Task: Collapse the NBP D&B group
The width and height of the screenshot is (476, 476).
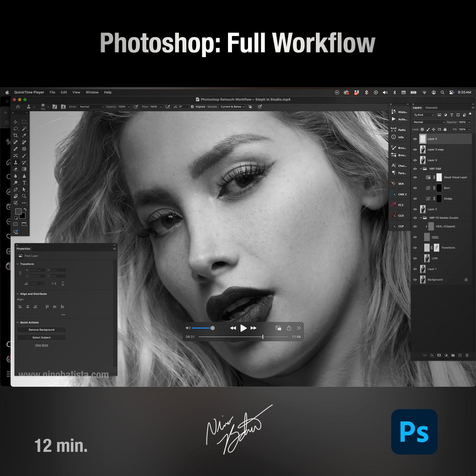Action: click(421, 168)
